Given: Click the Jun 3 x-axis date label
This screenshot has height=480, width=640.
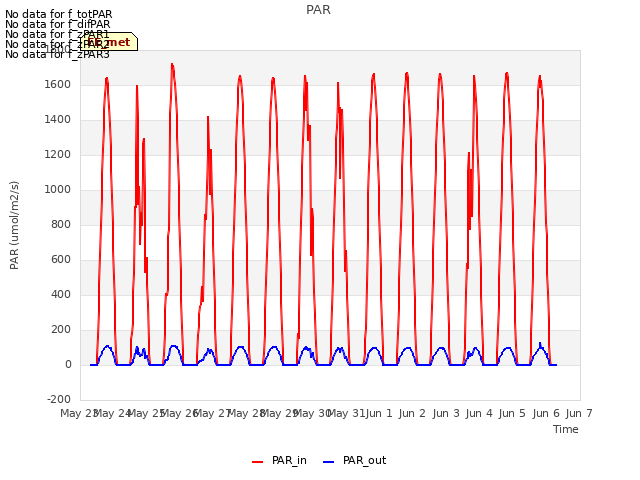Looking at the screenshot, I should point(446,413).
